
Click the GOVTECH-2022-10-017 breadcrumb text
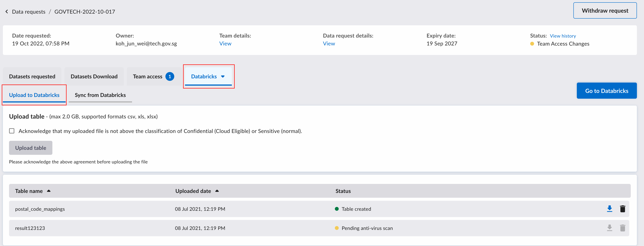coord(85,12)
